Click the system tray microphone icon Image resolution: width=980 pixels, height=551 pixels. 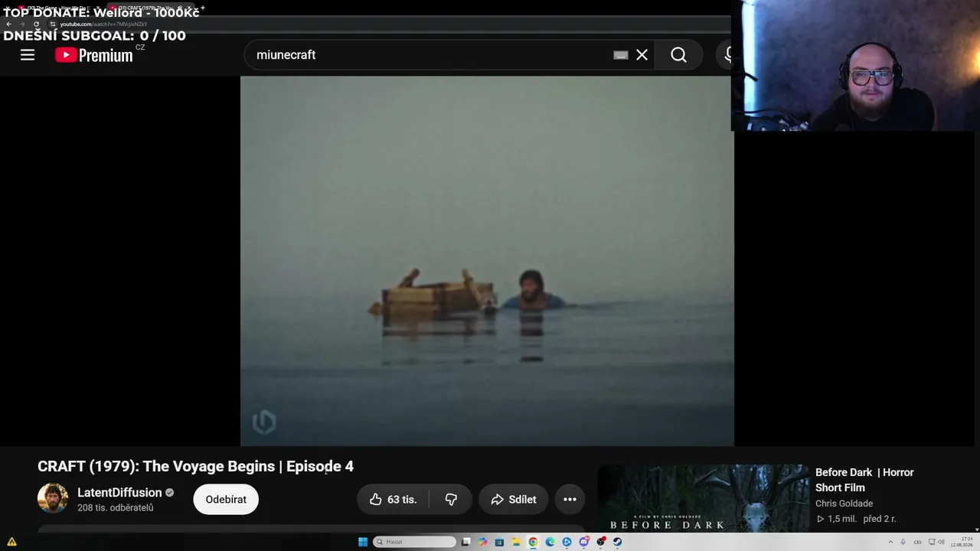pos(903,542)
